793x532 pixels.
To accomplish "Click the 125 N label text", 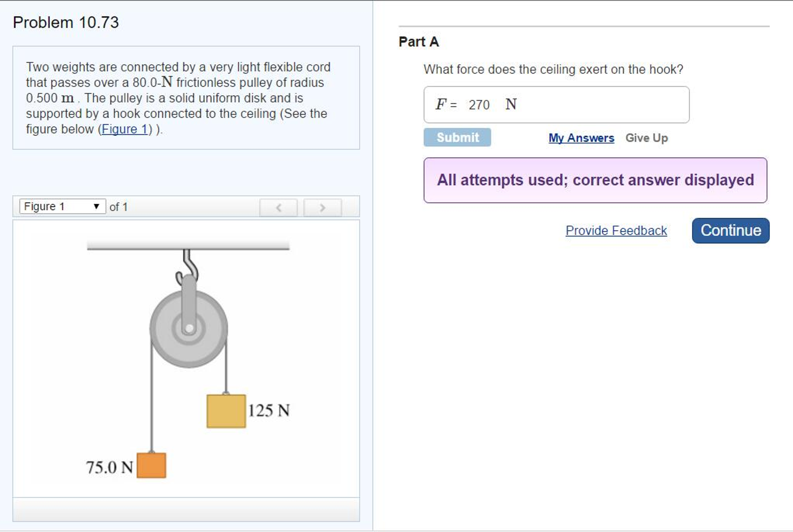I will tap(269, 410).
